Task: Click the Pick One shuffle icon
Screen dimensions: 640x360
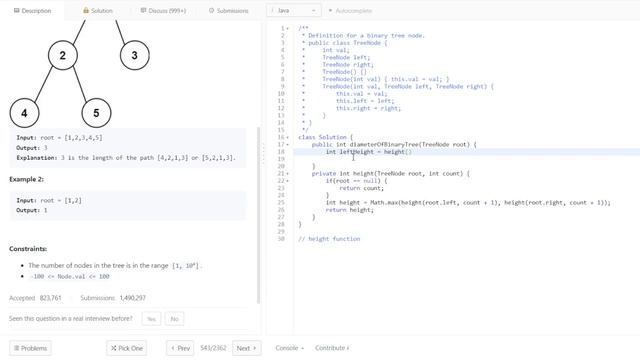Action: 113,348
